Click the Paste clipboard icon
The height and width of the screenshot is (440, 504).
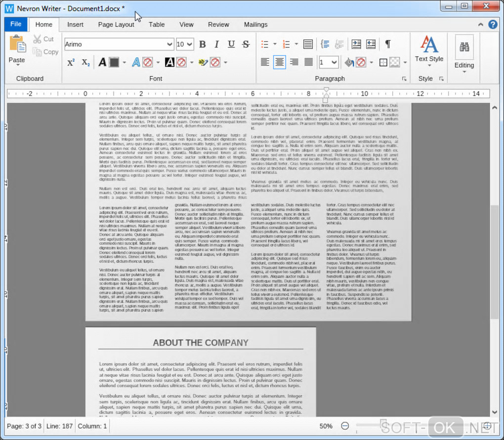click(17, 44)
